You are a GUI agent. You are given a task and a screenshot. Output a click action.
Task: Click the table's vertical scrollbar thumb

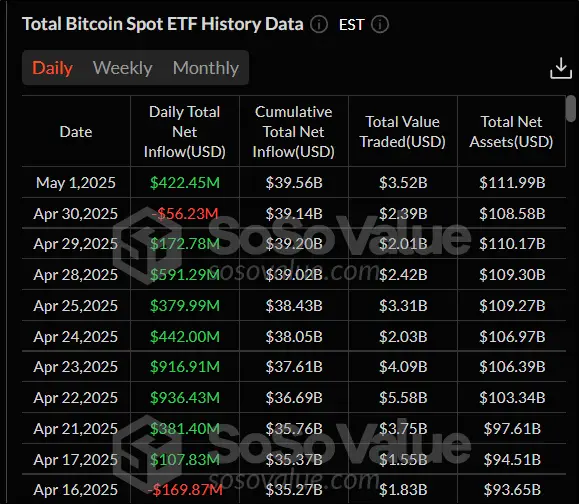pos(571,108)
